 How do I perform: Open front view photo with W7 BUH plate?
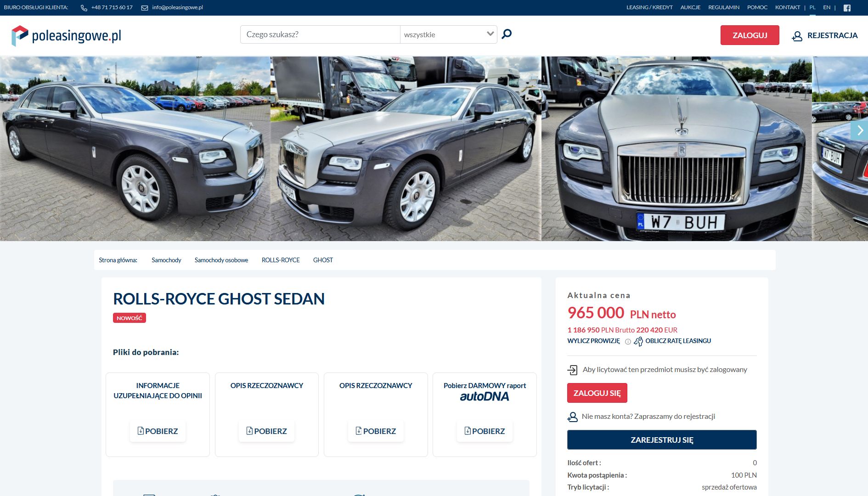(x=676, y=149)
